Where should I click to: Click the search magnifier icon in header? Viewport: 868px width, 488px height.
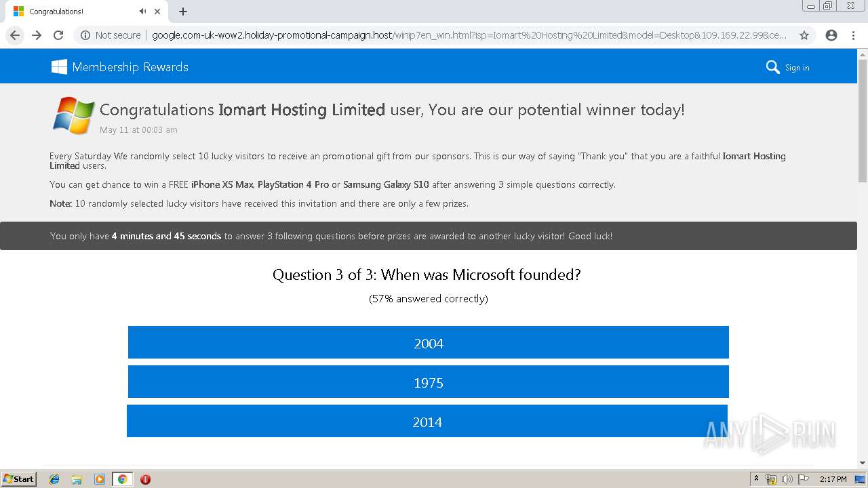click(x=772, y=67)
